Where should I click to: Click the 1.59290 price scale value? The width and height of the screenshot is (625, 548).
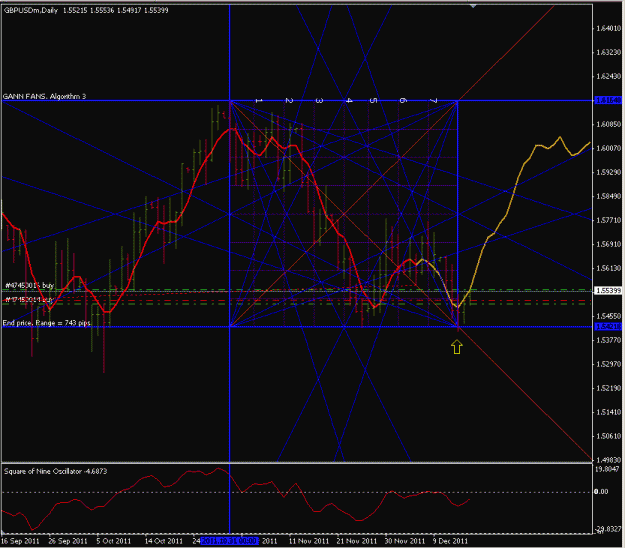(x=608, y=172)
